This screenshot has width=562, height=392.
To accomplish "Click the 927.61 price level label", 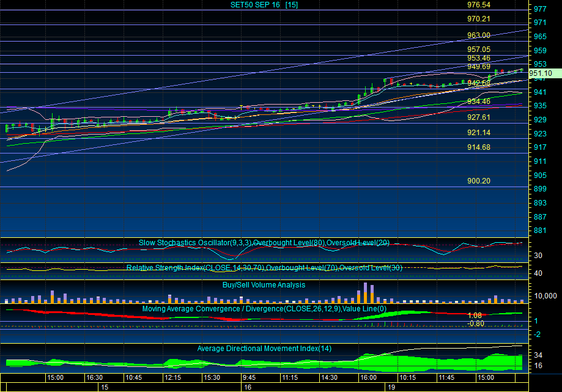I will pos(478,117).
